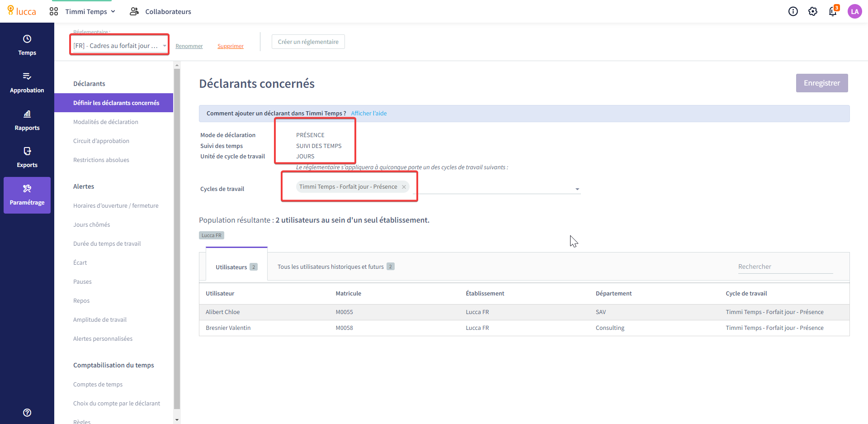The image size is (868, 424).
Task: Click the Utilisateur column header
Action: tap(220, 293)
